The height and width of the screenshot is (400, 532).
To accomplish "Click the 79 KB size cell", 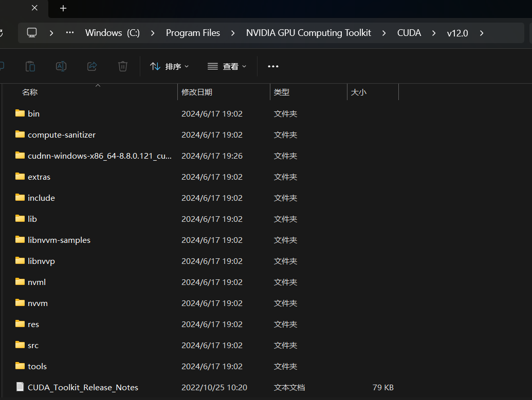I will coord(383,388).
